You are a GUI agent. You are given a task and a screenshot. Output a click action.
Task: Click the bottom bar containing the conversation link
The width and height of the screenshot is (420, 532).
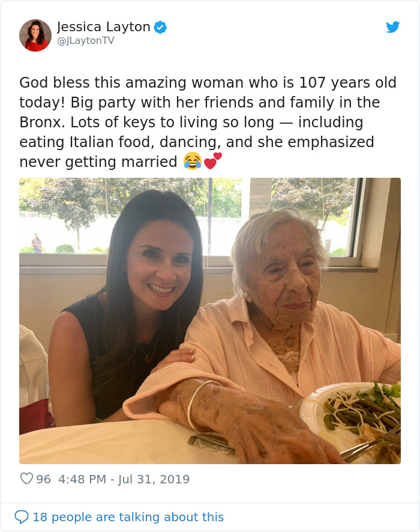point(210,517)
